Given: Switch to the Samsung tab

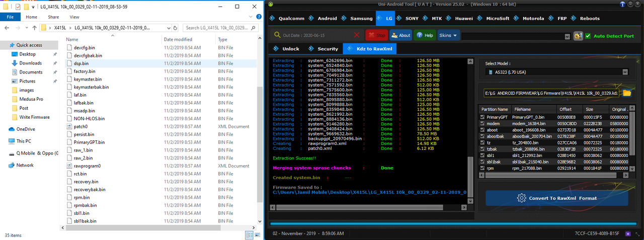Looking at the screenshot, I should pyautogui.click(x=360, y=18).
